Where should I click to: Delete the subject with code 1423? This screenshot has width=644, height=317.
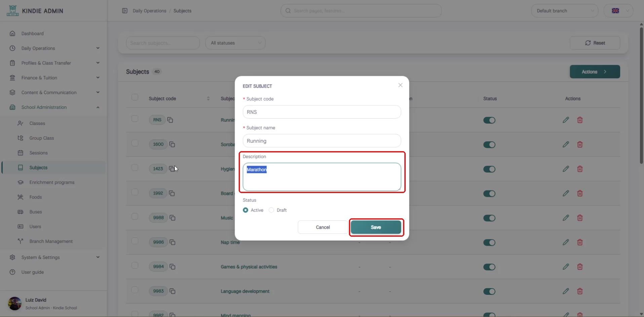click(x=580, y=169)
